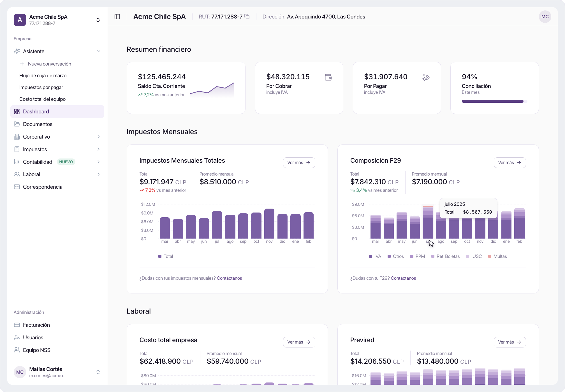Click the hand-coins icon in Por Pagar card
565x392 pixels.
click(426, 77)
